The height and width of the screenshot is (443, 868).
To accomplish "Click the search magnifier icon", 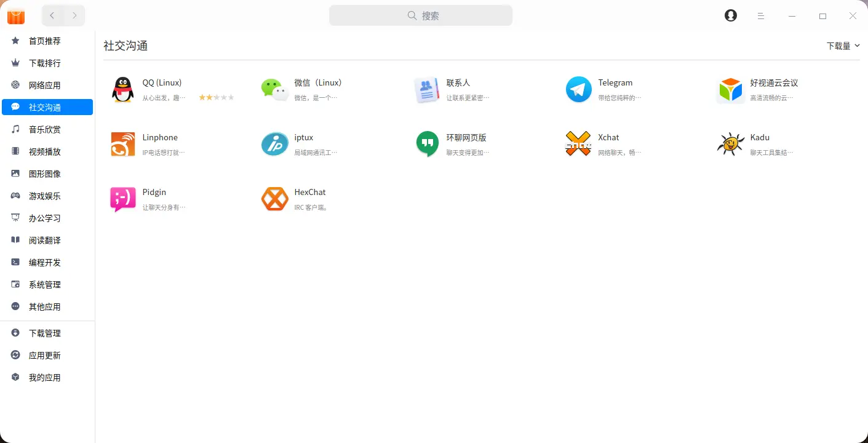I will point(413,15).
